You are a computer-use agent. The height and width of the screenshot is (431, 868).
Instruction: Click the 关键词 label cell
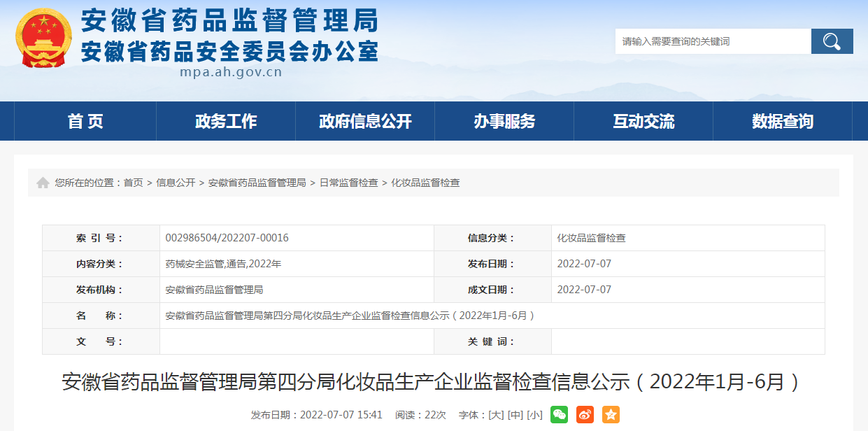point(492,341)
